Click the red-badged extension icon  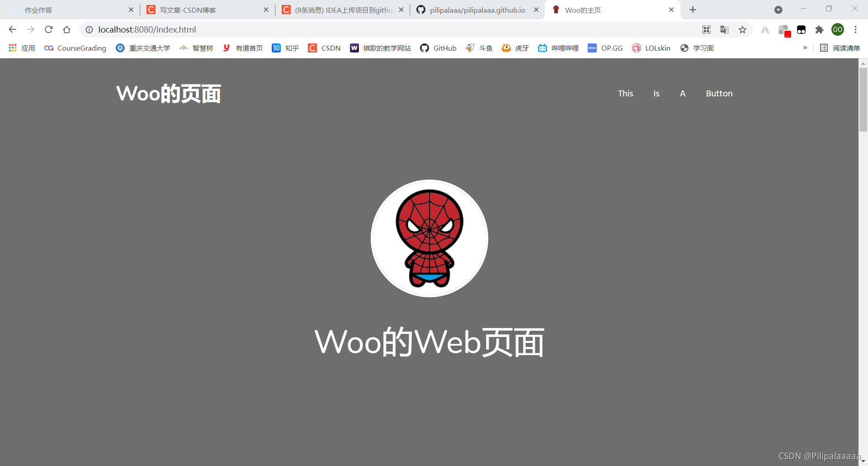point(784,30)
